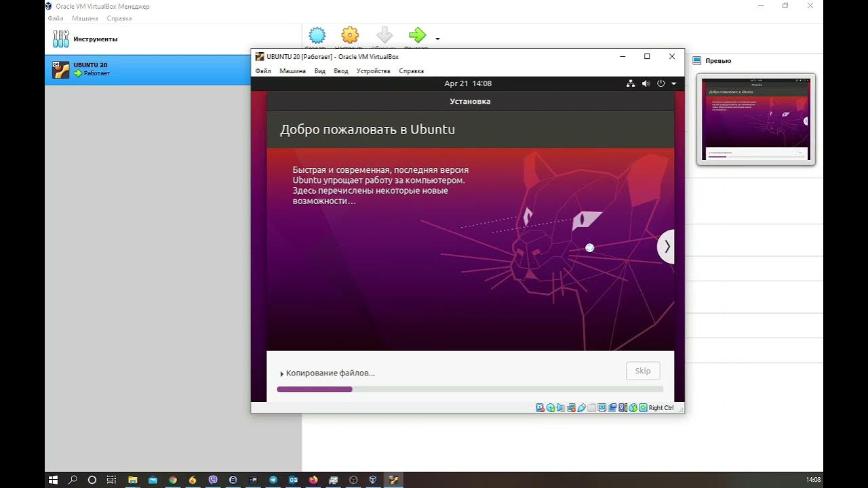
Task: Click the Ubuntu power icon in top bar
Action: point(661,83)
